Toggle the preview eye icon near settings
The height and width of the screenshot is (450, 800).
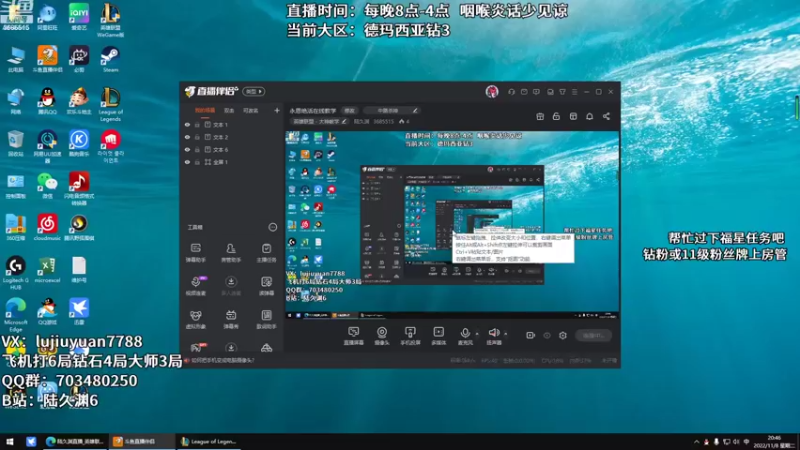pyautogui.click(x=547, y=336)
